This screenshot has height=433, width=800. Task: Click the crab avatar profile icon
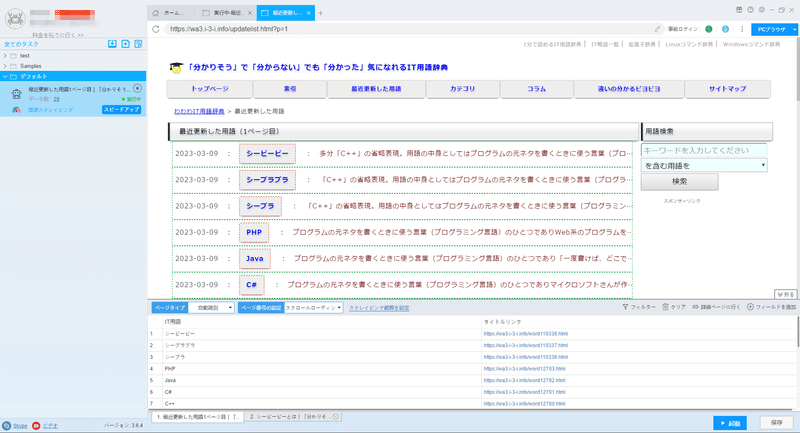tap(15, 19)
